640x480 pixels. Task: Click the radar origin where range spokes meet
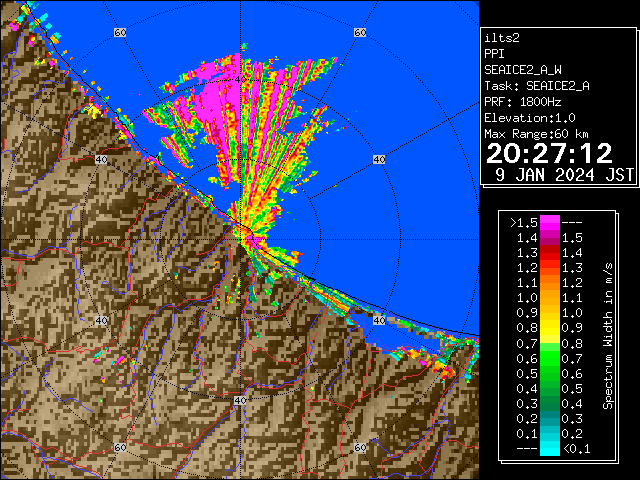[241, 240]
